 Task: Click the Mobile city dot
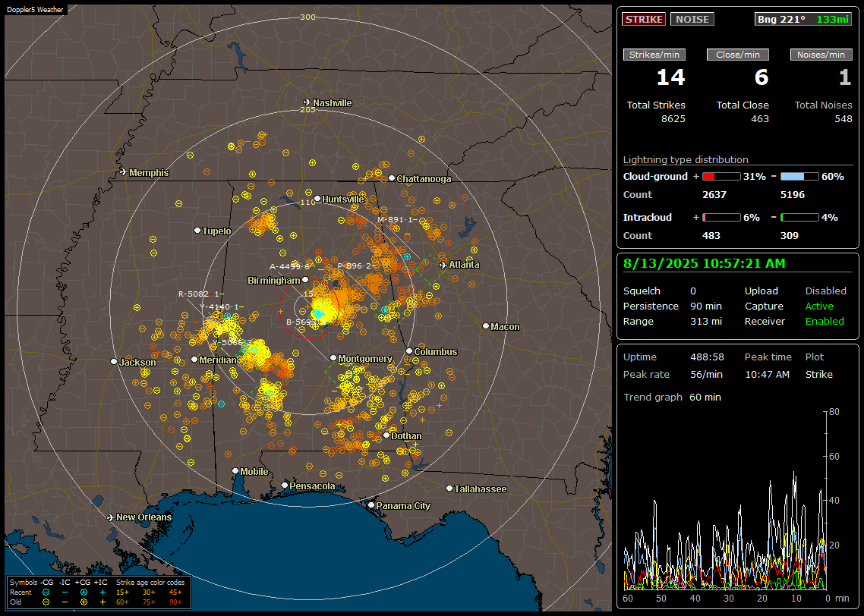(235, 470)
